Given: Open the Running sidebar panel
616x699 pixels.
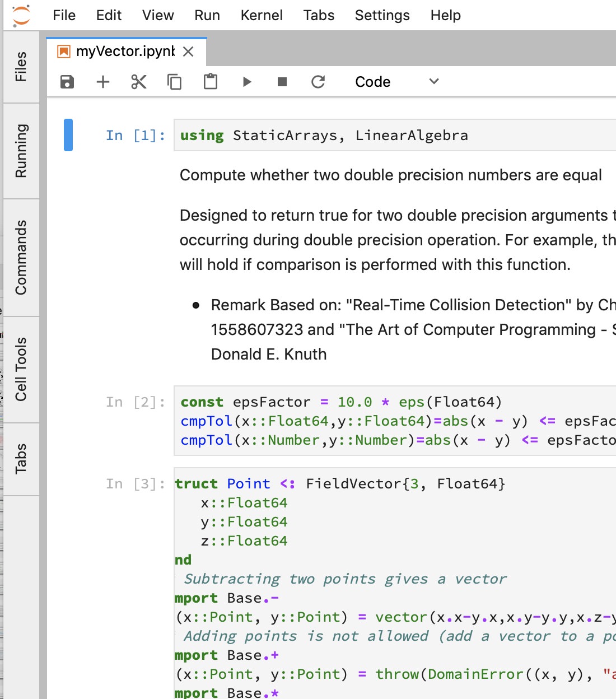Looking at the screenshot, I should click(x=21, y=151).
